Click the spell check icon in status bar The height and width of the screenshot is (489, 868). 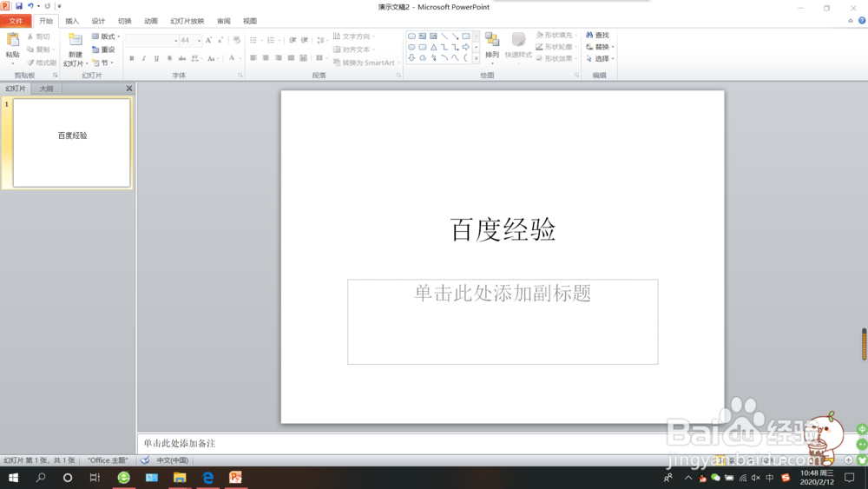point(145,459)
